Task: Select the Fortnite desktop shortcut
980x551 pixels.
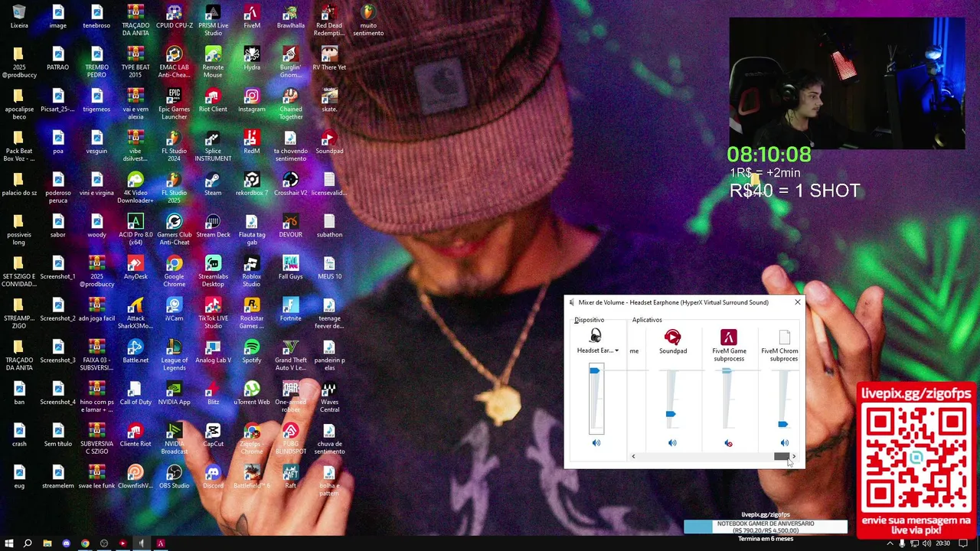Action: point(290,309)
